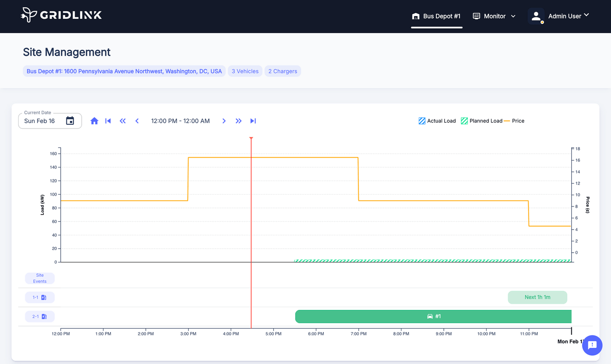Jump to the first time range

pyautogui.click(x=108, y=121)
